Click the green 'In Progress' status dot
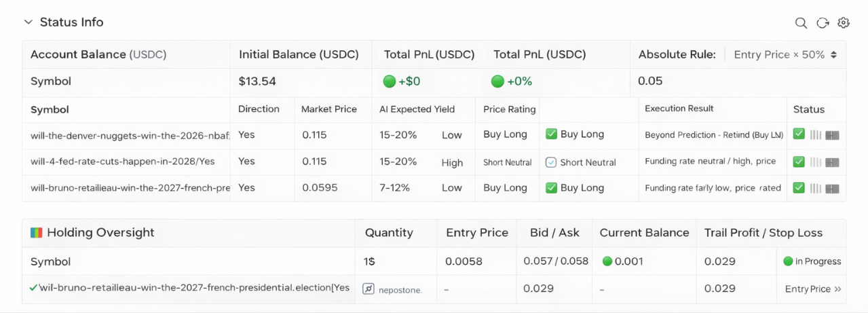 (x=788, y=261)
